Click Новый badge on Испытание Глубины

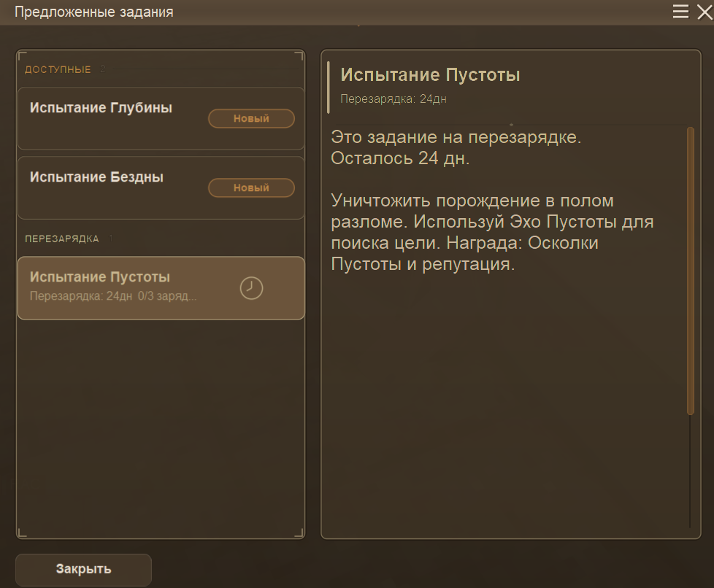pos(251,118)
